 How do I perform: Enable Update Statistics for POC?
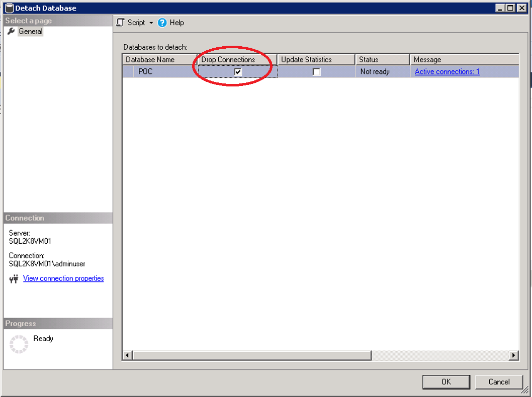pyautogui.click(x=316, y=71)
